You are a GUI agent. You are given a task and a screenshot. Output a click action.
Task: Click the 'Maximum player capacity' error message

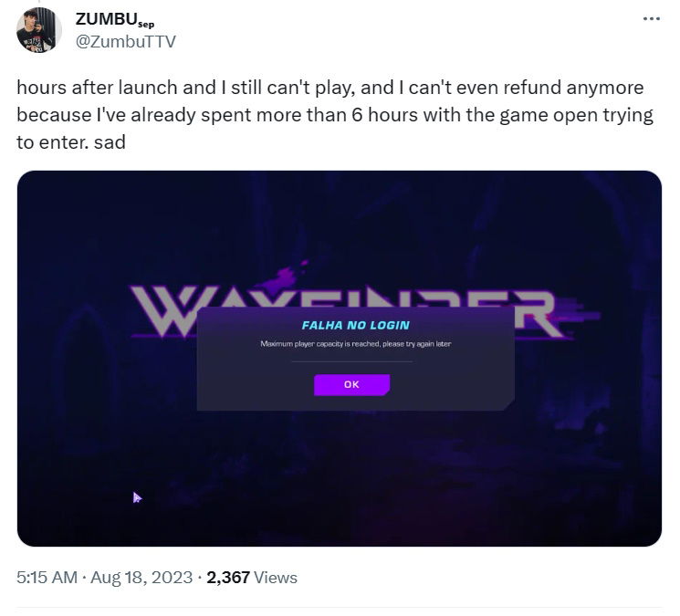click(x=356, y=344)
